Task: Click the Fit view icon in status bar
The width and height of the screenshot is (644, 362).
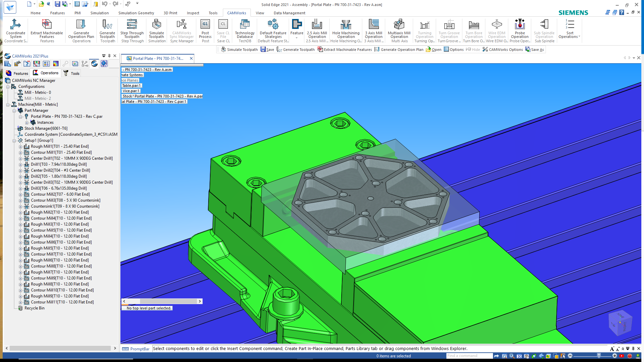Action: [x=519, y=356]
